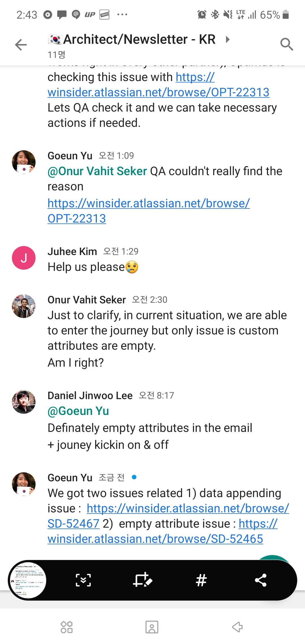This screenshot has width=305, height=644.
Task: Open the SD-52467 data appending link
Action: click(x=188, y=508)
